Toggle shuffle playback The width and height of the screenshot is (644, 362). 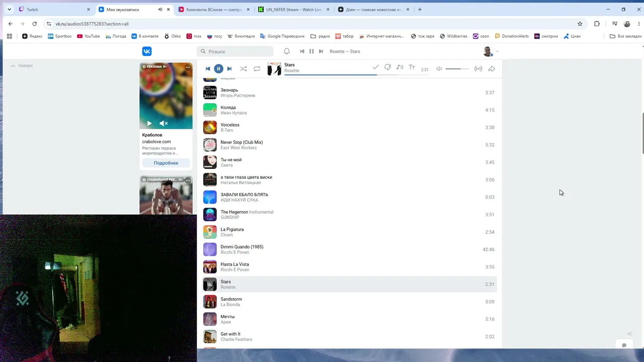pyautogui.click(x=244, y=69)
